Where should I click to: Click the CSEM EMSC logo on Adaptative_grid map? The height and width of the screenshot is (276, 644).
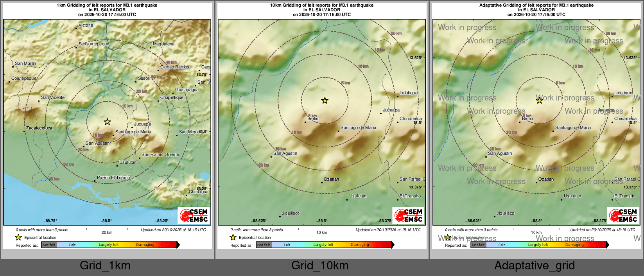pyautogui.click(x=623, y=215)
